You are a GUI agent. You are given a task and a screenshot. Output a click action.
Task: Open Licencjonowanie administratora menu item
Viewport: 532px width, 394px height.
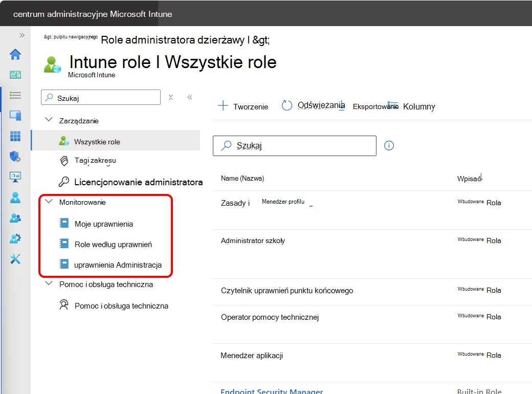click(139, 182)
